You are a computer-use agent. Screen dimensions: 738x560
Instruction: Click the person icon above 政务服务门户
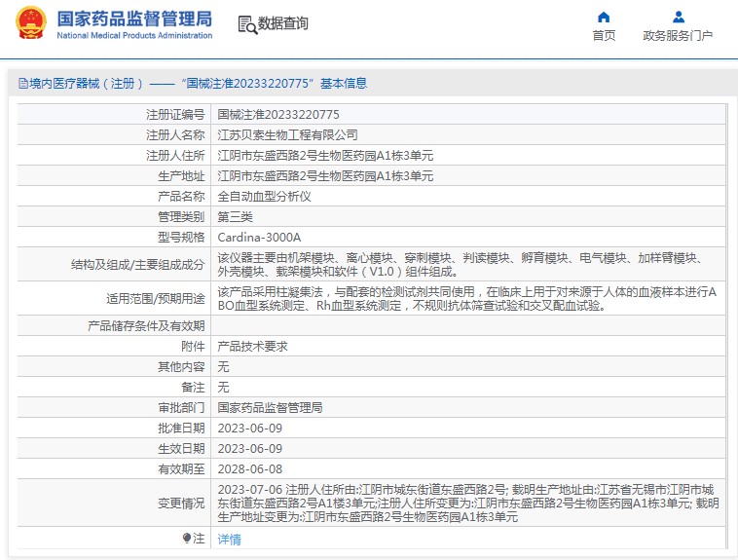pos(678,17)
